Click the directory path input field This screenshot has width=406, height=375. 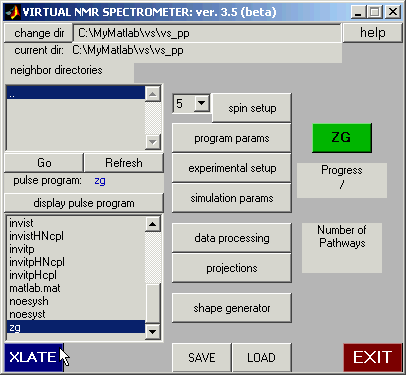point(207,33)
